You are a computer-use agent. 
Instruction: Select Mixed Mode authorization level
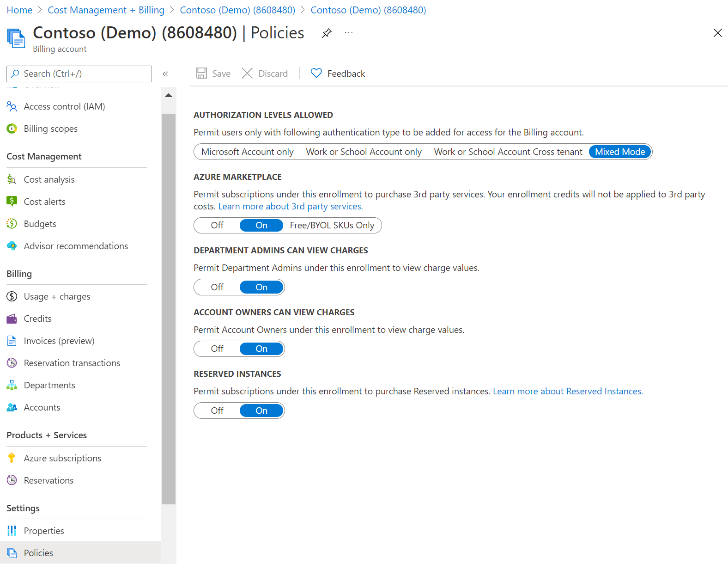[620, 152]
